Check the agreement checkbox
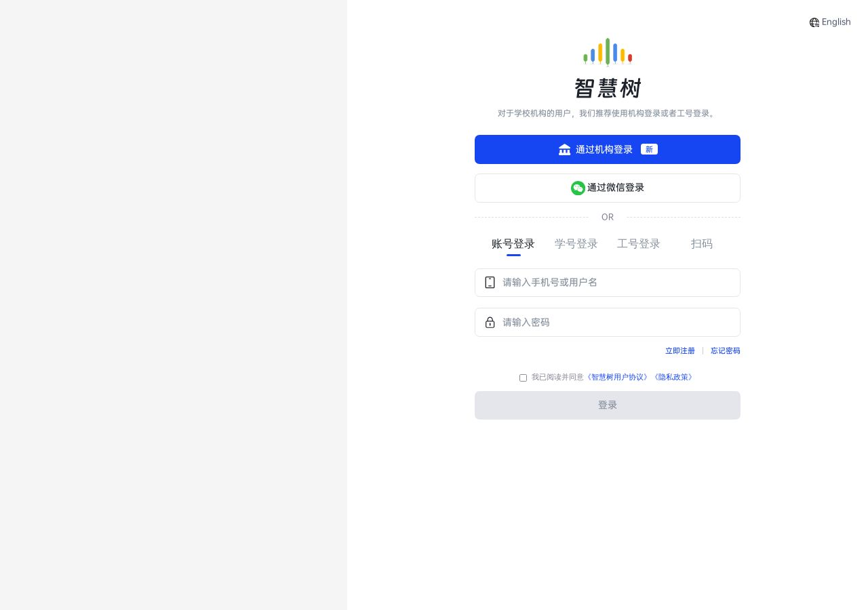Viewport: 868px width, 610px height. (523, 378)
